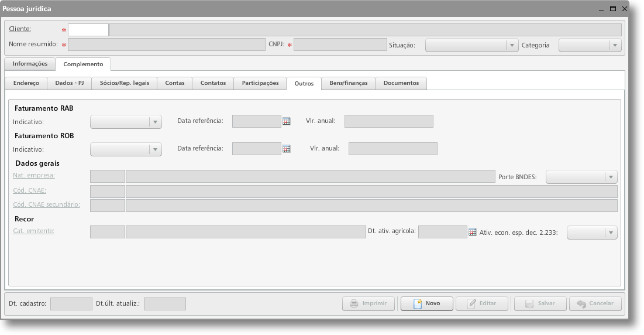Click the Imprimir button
The width and height of the screenshot is (644, 335).
pos(369,303)
